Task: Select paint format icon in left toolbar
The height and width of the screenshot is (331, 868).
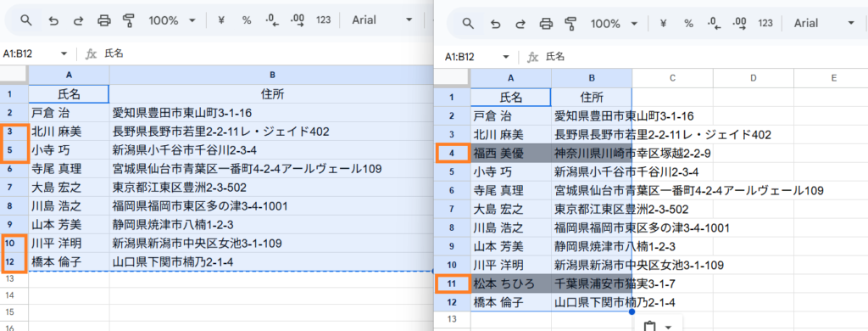Action: [129, 20]
